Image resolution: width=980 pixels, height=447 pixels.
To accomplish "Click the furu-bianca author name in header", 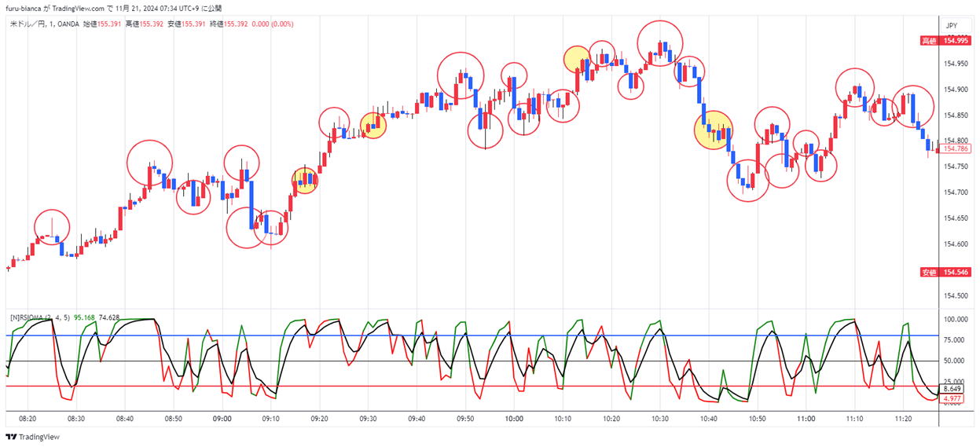I will tap(25, 8).
